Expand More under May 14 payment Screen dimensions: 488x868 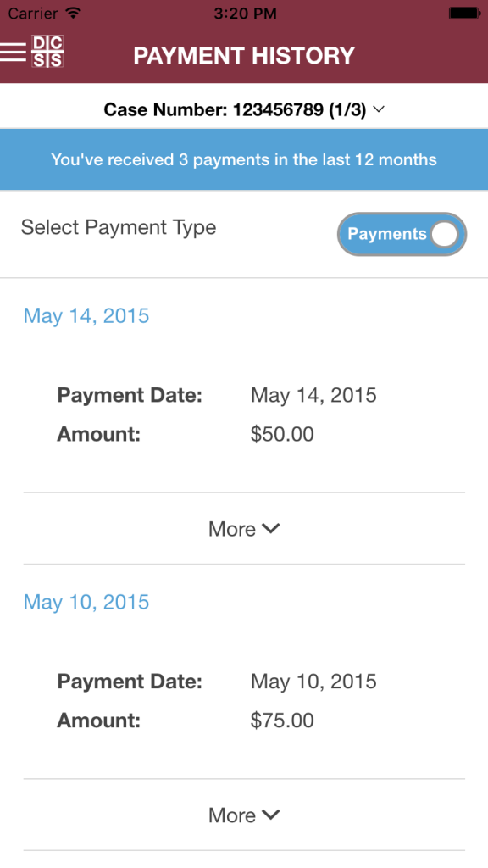click(x=244, y=529)
